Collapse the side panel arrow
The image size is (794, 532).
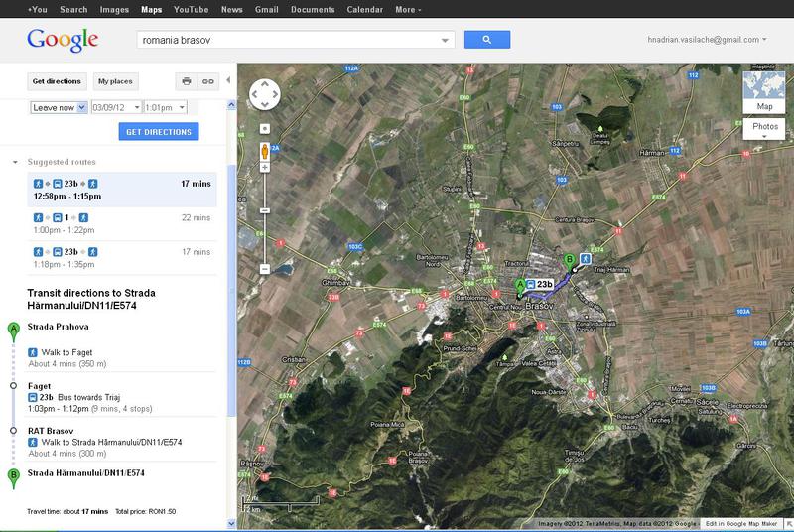(228, 80)
